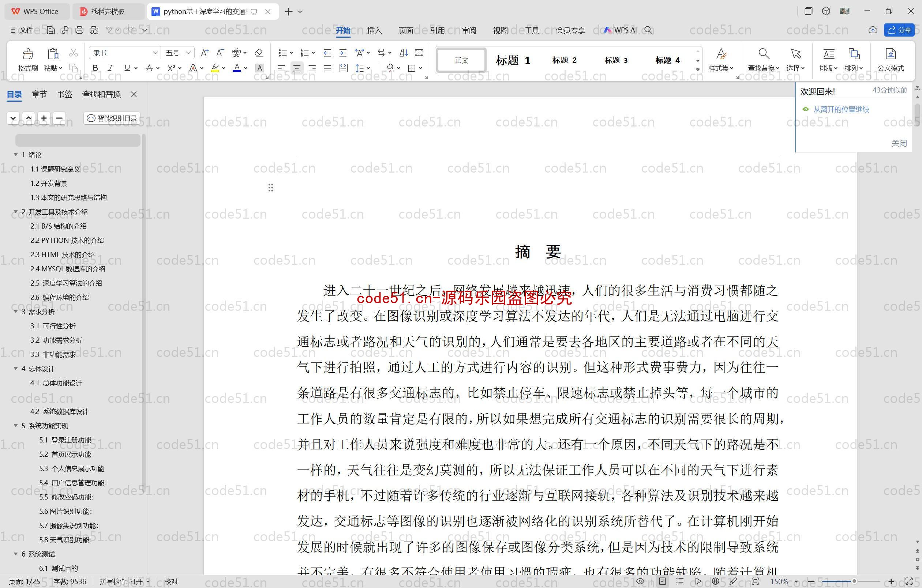
Task: Open the line spacing dropdown
Action: click(x=368, y=68)
